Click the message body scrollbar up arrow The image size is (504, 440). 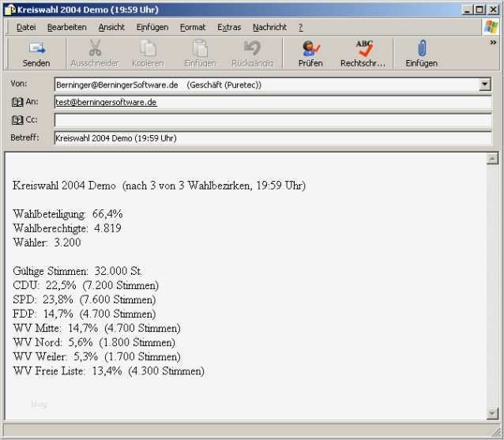tap(492, 159)
